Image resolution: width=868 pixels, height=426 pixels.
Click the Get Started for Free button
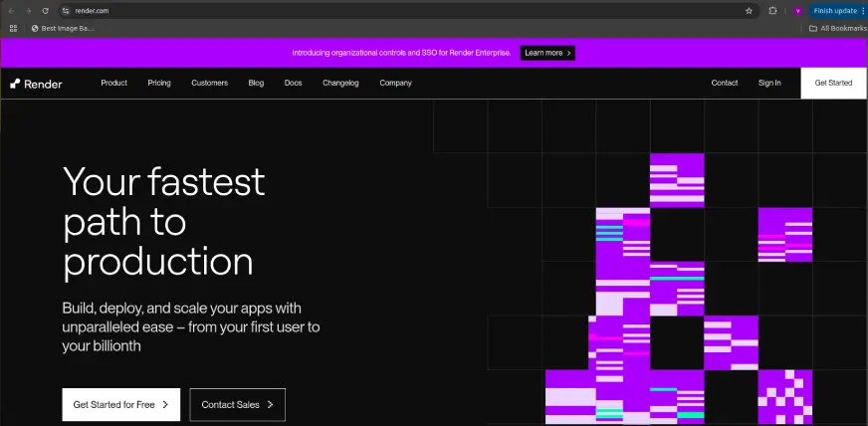[x=121, y=404]
